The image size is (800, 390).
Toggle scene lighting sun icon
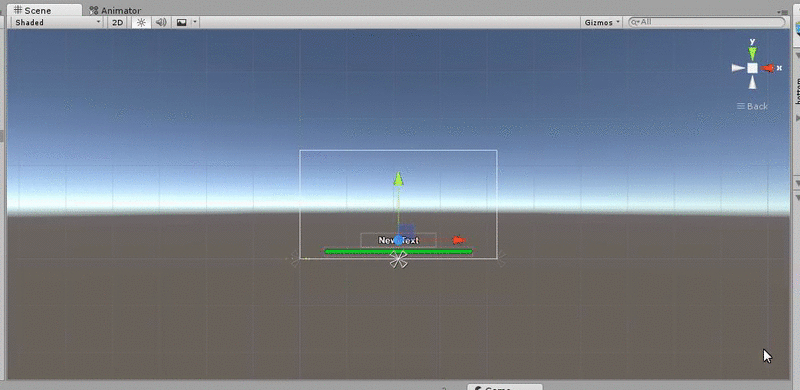click(x=141, y=22)
